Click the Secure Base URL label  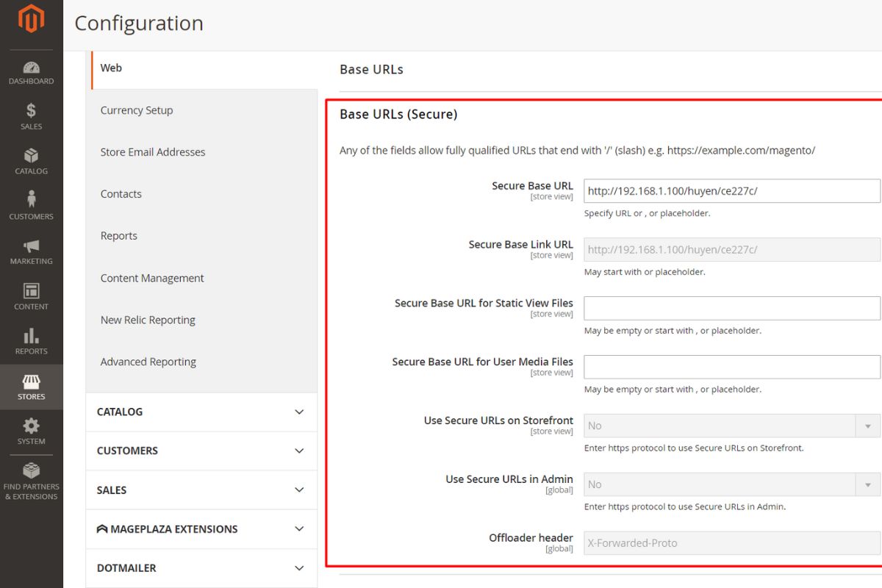click(532, 186)
